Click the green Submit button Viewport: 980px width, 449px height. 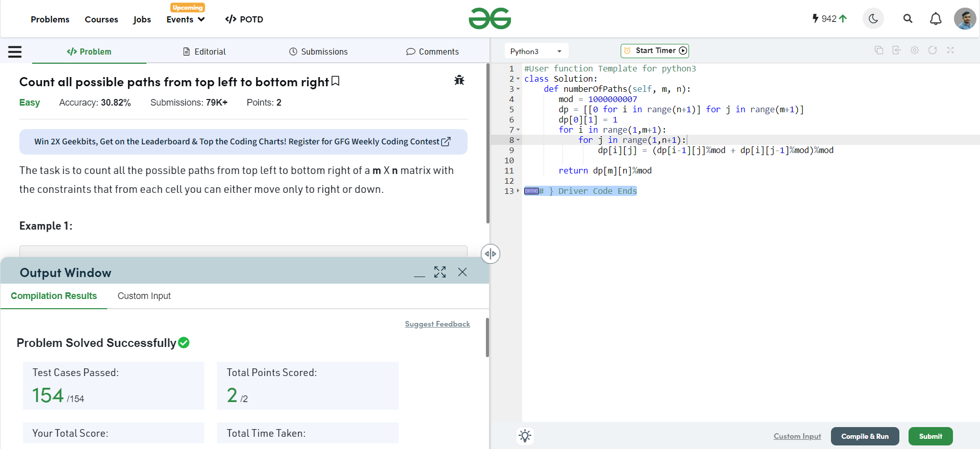click(930, 436)
